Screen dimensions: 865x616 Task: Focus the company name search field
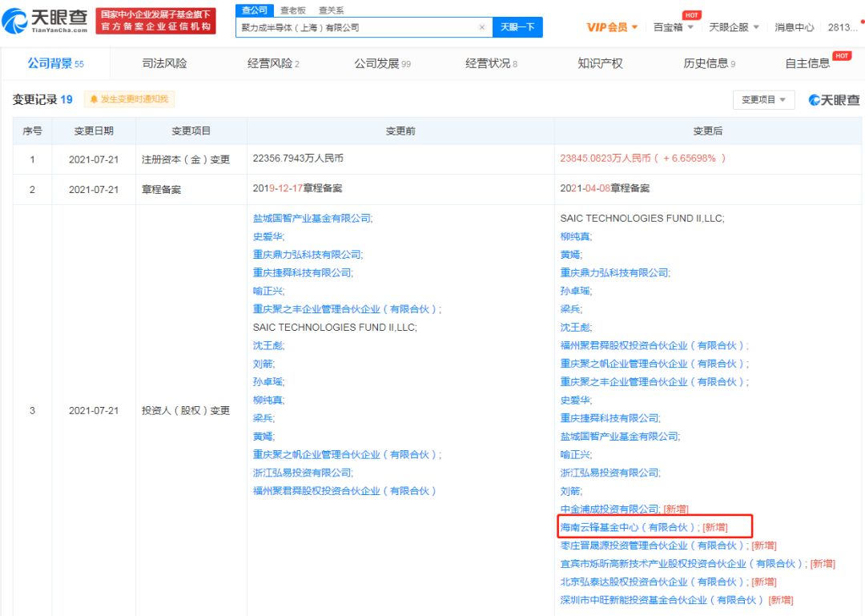357,27
